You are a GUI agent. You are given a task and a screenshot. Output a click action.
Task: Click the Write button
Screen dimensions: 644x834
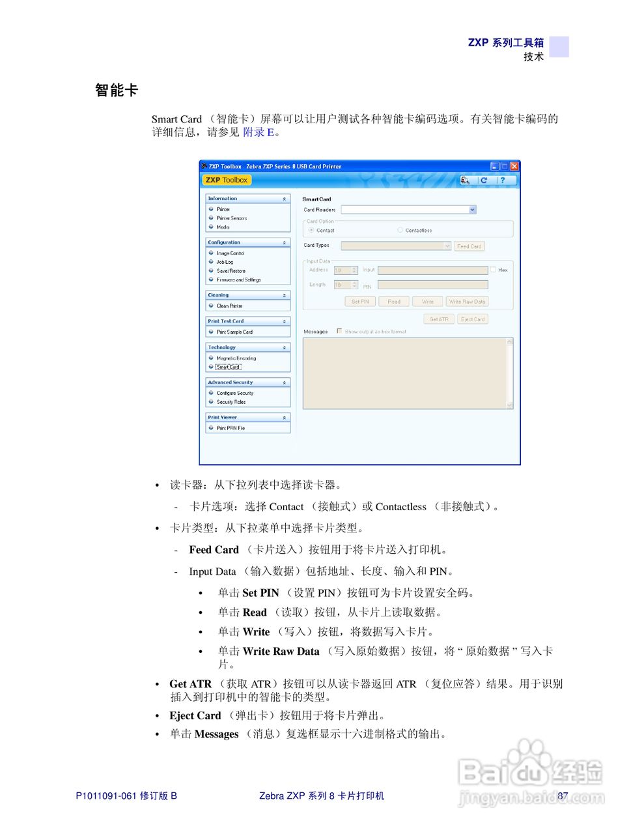(x=428, y=302)
